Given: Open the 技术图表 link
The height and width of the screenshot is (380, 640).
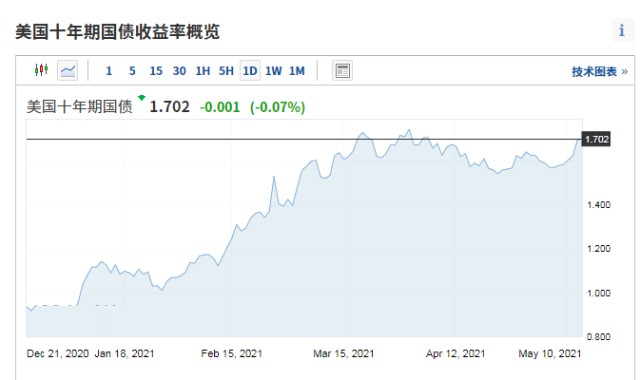Looking at the screenshot, I should (599, 72).
